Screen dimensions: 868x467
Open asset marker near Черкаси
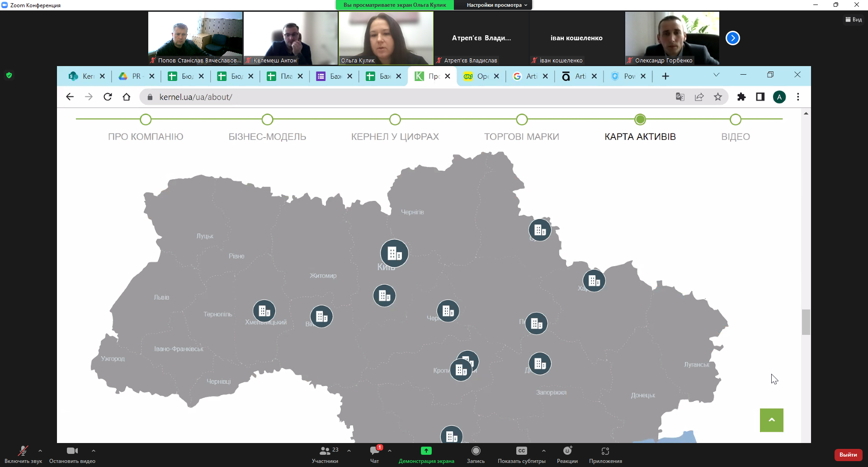click(448, 311)
